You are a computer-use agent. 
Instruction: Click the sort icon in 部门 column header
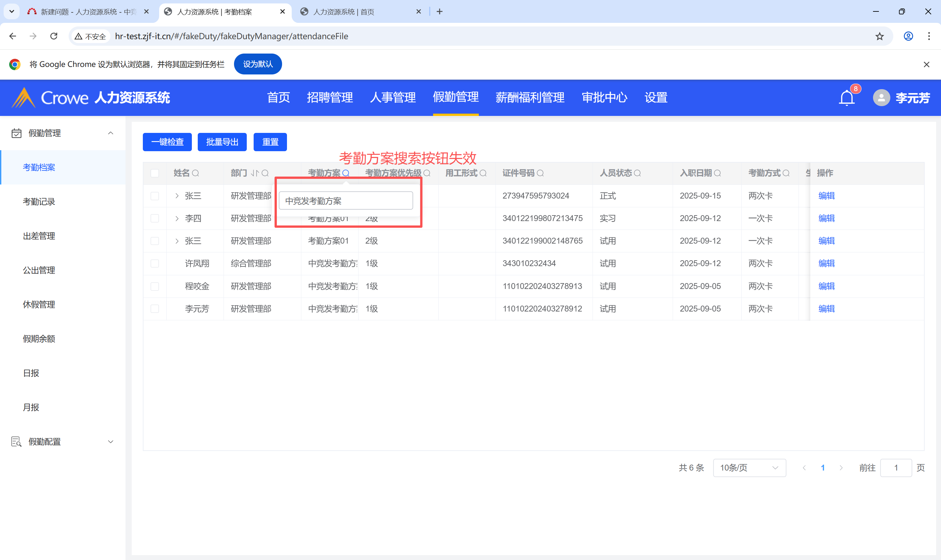255,173
